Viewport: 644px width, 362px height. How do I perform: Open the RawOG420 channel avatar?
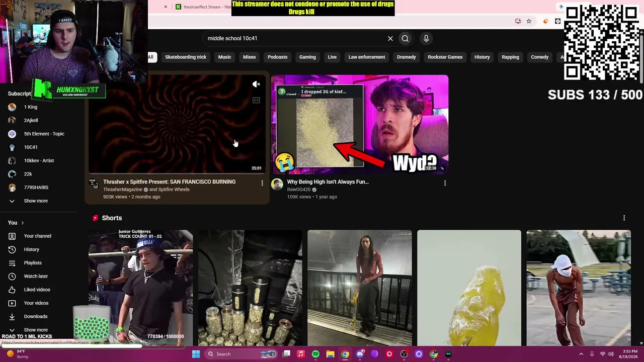[277, 185]
